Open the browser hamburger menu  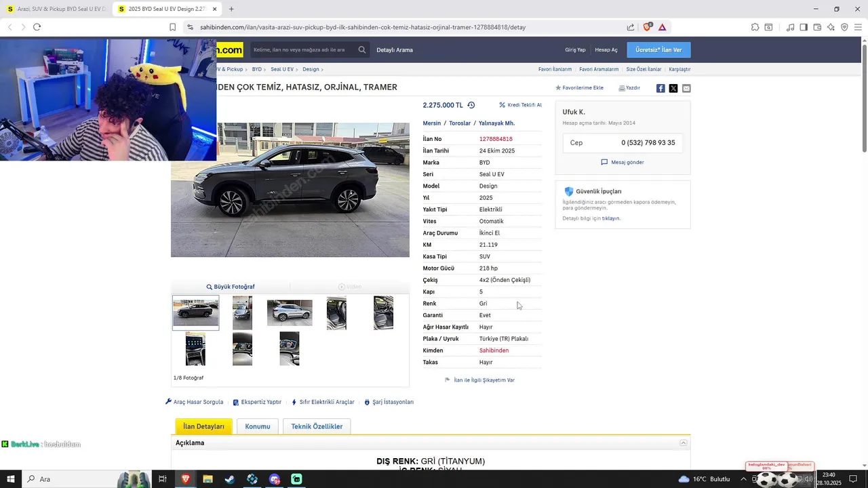click(x=858, y=27)
